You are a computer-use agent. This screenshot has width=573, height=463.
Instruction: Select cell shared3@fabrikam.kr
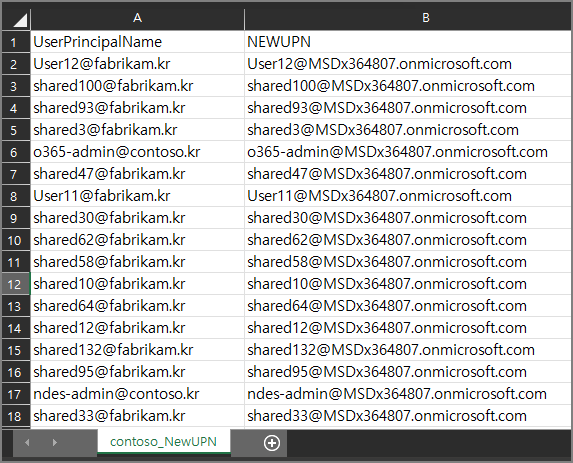(x=137, y=130)
